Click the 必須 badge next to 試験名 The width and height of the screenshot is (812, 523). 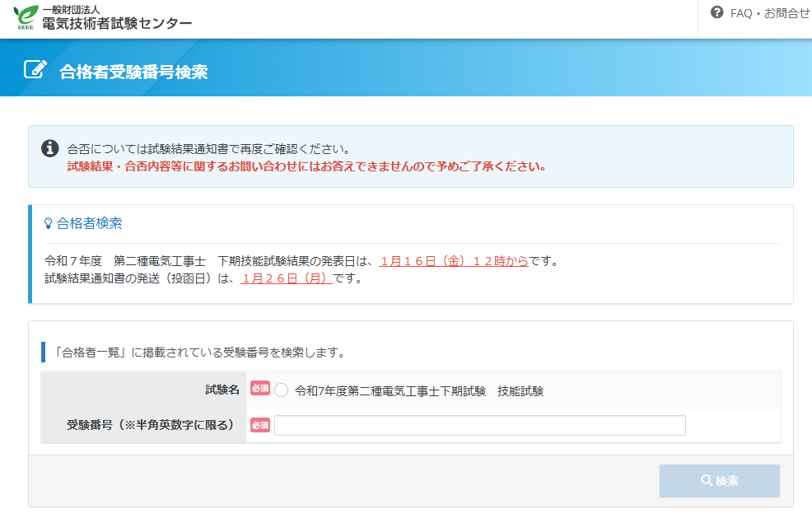(260, 390)
